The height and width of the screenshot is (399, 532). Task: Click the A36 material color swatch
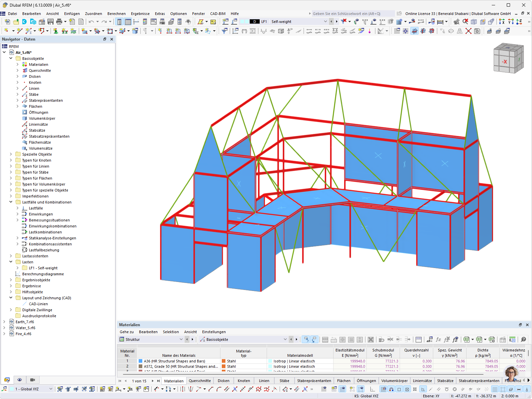141,361
